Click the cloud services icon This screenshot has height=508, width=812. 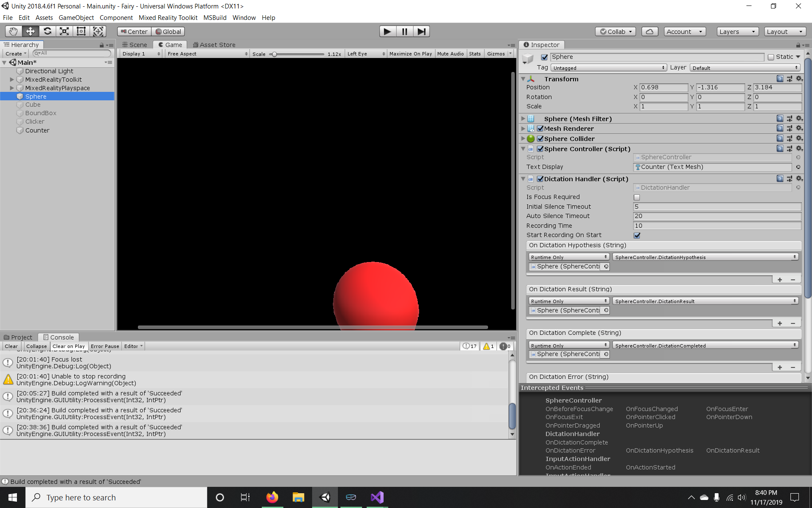click(x=650, y=31)
